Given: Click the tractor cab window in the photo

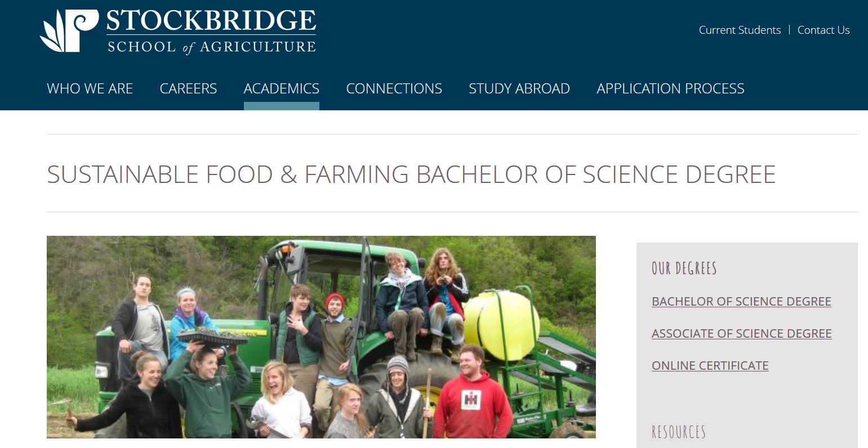Looking at the screenshot, I should coord(332,276).
